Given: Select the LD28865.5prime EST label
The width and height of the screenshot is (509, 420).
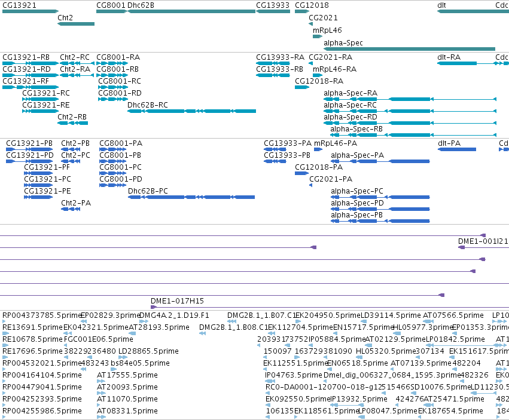Looking at the screenshot, I should pos(148,351).
